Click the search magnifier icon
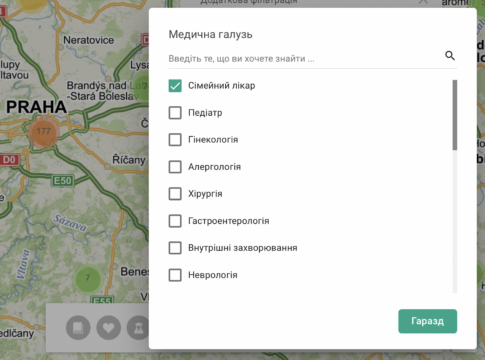The image size is (485, 360). click(x=450, y=55)
